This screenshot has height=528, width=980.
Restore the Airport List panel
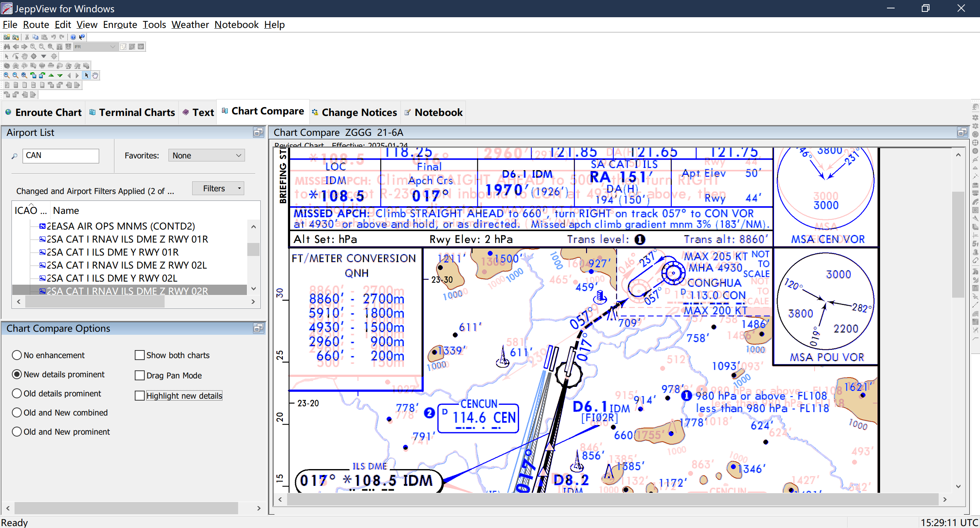(x=258, y=132)
